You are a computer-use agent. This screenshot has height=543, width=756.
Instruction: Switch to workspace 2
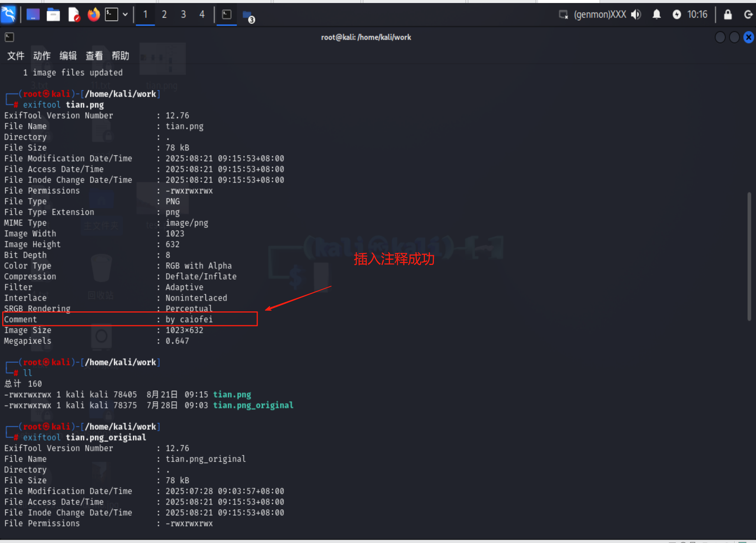pyautogui.click(x=164, y=15)
